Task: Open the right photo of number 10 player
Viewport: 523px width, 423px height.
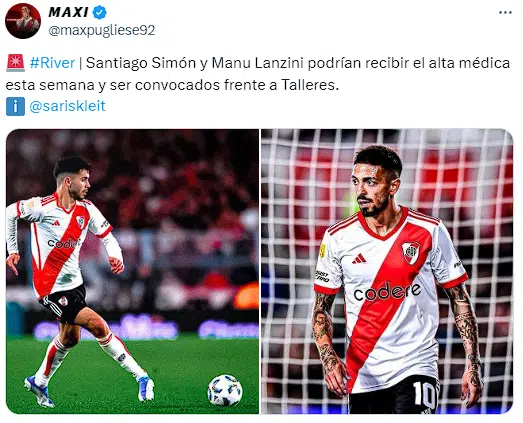Action: [387, 271]
